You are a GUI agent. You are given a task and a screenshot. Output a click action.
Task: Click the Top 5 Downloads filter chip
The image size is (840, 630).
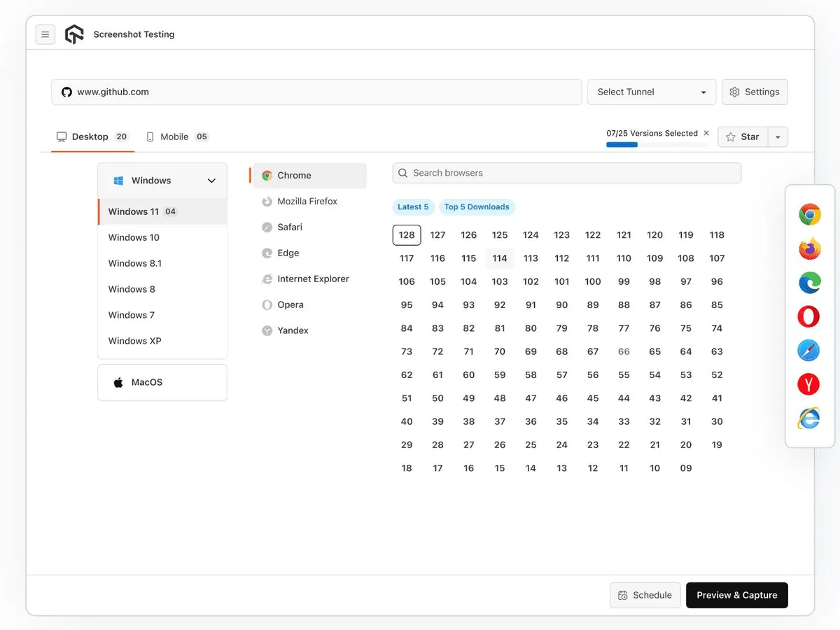(477, 207)
